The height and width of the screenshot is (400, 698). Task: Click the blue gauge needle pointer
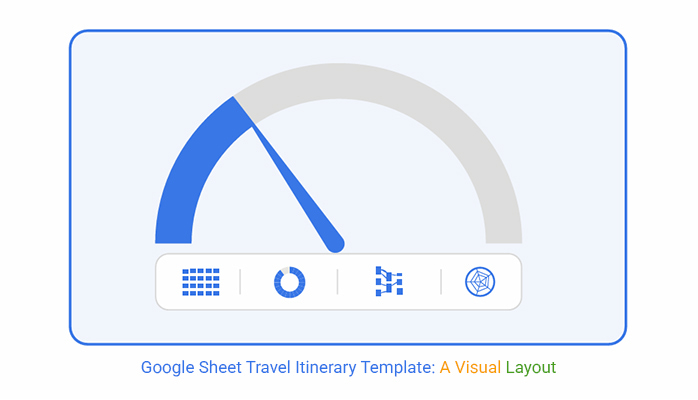coord(297,188)
